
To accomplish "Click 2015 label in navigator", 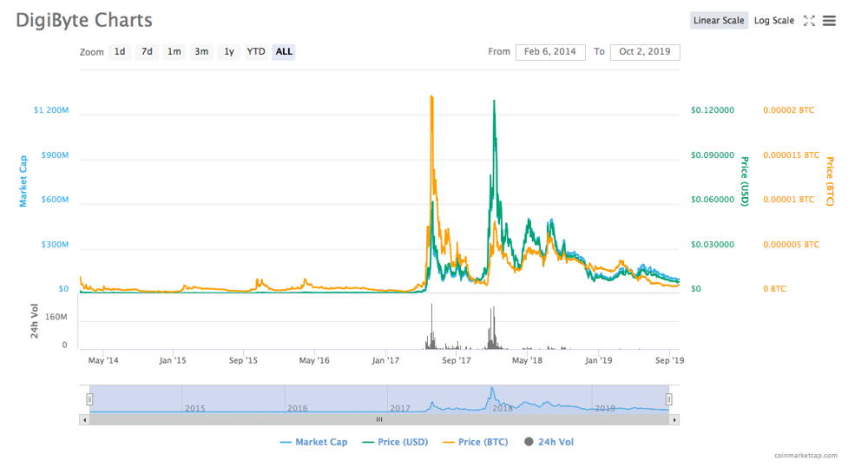I will tap(194, 408).
